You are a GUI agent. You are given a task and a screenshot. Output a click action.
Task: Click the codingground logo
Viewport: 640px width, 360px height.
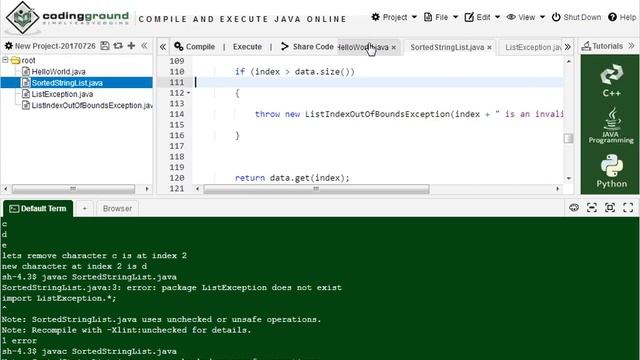(67, 18)
